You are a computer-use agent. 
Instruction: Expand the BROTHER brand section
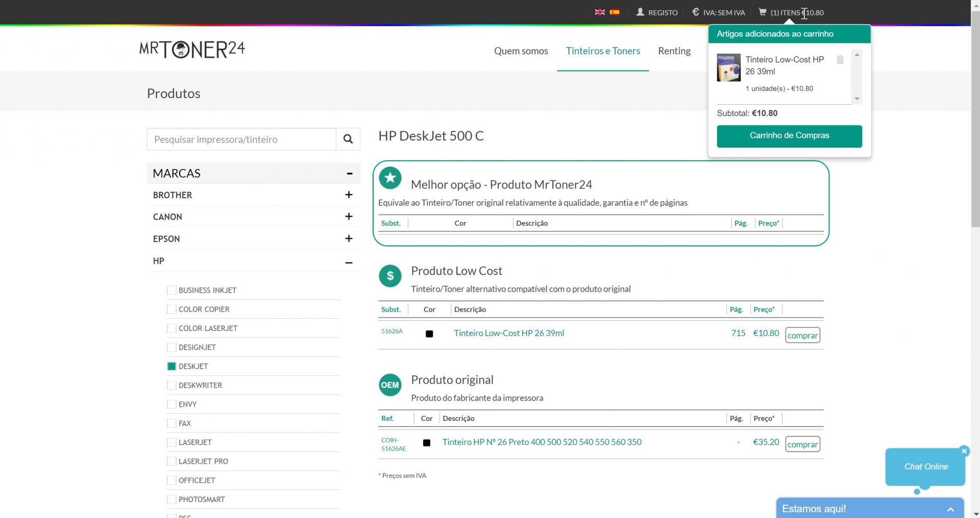(x=349, y=195)
